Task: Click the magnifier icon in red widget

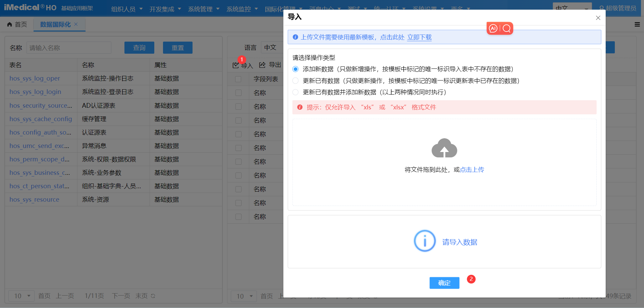Action: pos(507,29)
